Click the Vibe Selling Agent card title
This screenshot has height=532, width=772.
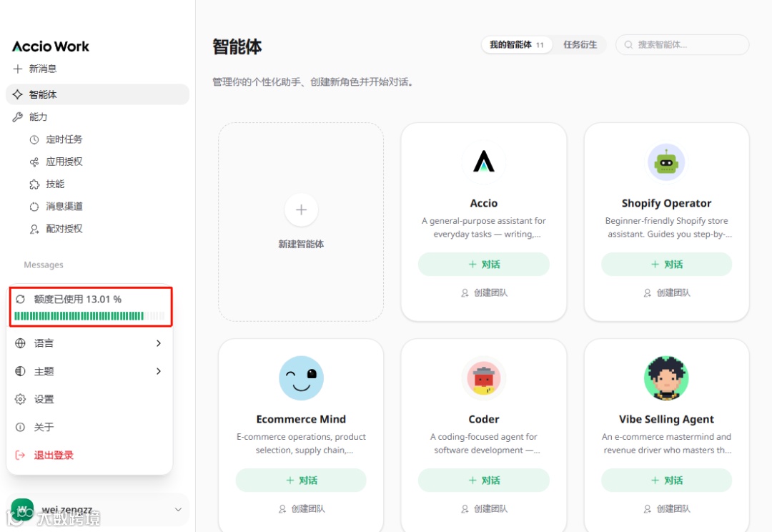(x=666, y=419)
